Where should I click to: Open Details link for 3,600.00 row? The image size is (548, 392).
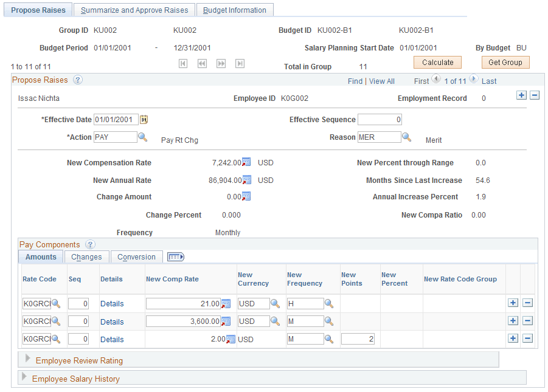(112, 322)
